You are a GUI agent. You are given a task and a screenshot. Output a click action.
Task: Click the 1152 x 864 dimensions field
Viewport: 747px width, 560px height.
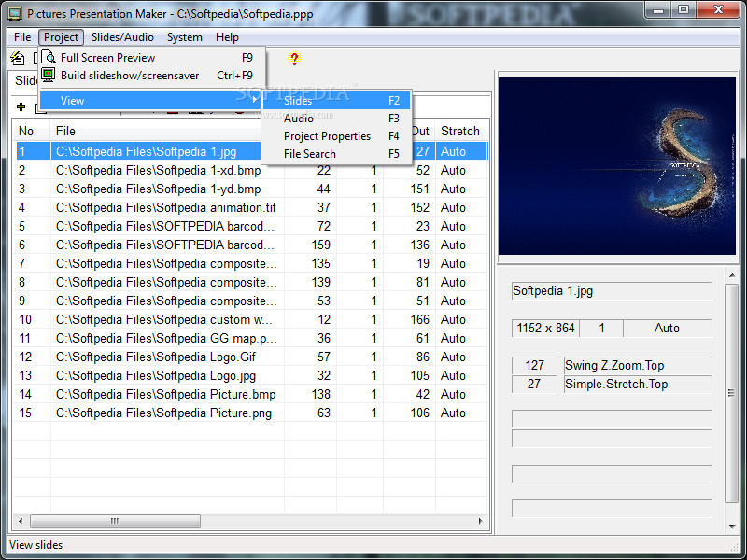coord(545,329)
